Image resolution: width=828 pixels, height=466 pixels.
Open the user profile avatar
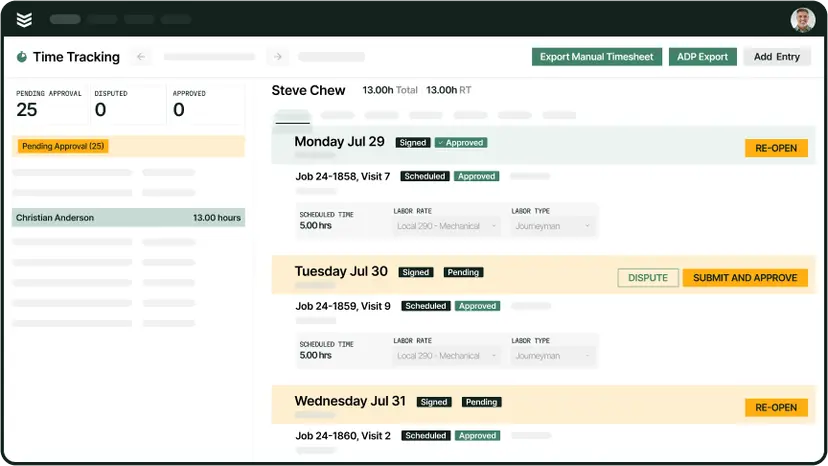pos(802,20)
